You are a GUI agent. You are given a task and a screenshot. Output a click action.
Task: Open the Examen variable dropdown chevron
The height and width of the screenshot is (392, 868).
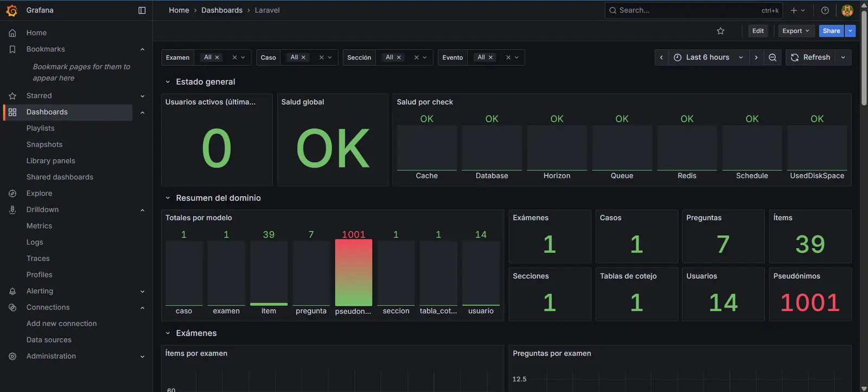[243, 57]
